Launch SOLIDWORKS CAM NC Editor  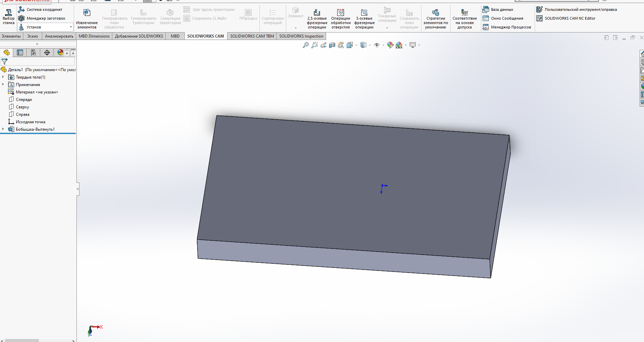click(x=566, y=18)
